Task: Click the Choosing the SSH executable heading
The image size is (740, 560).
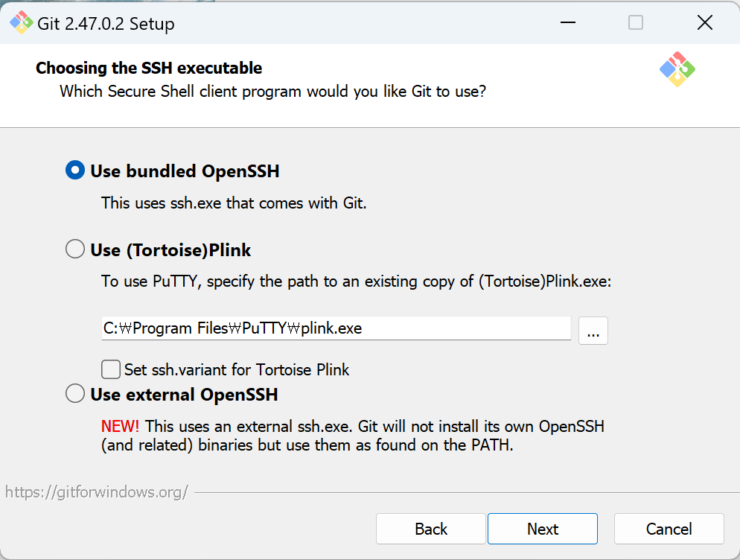Action: pyautogui.click(x=149, y=68)
